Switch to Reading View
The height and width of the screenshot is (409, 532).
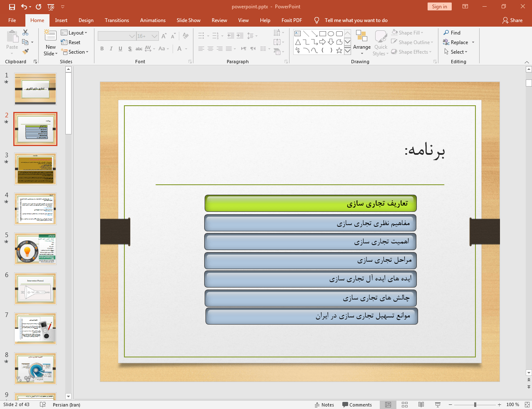pos(421,404)
